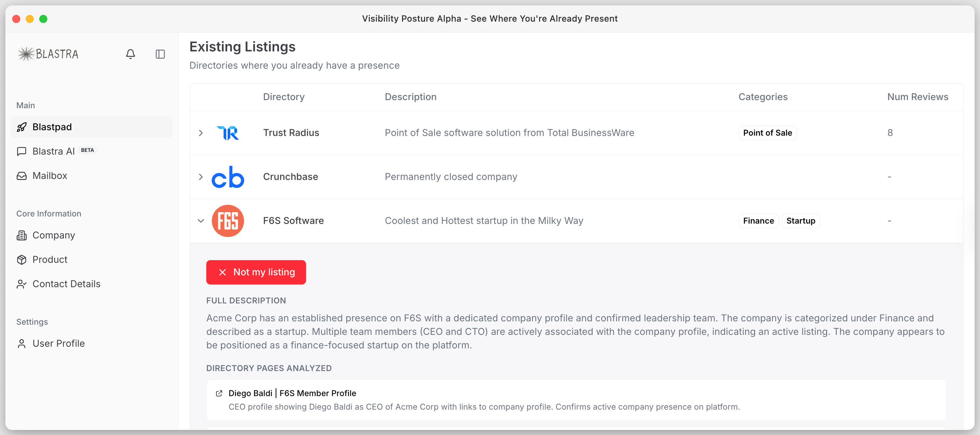Toggle the sidebar panel icon

pos(160,54)
